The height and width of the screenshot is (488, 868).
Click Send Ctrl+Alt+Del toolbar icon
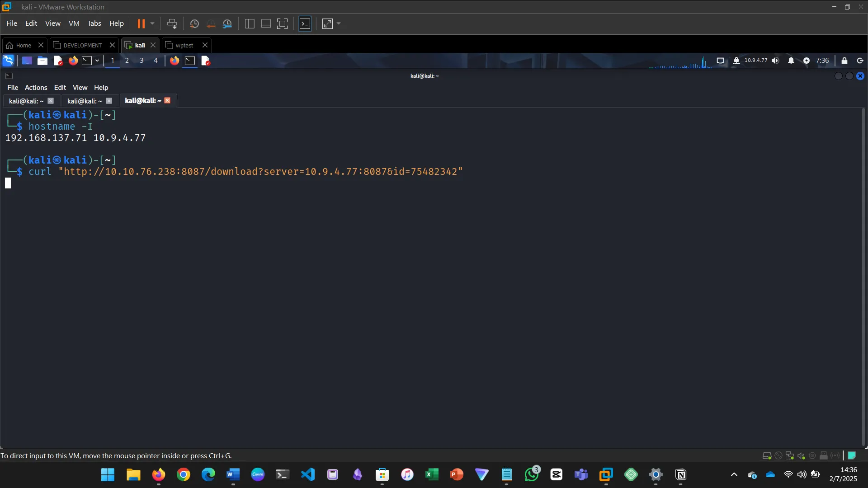click(x=172, y=23)
